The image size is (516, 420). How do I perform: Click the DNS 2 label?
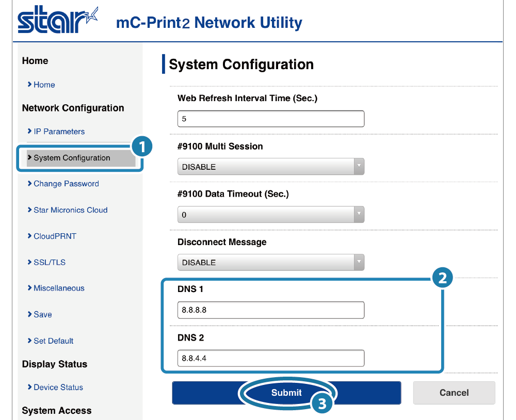click(191, 338)
